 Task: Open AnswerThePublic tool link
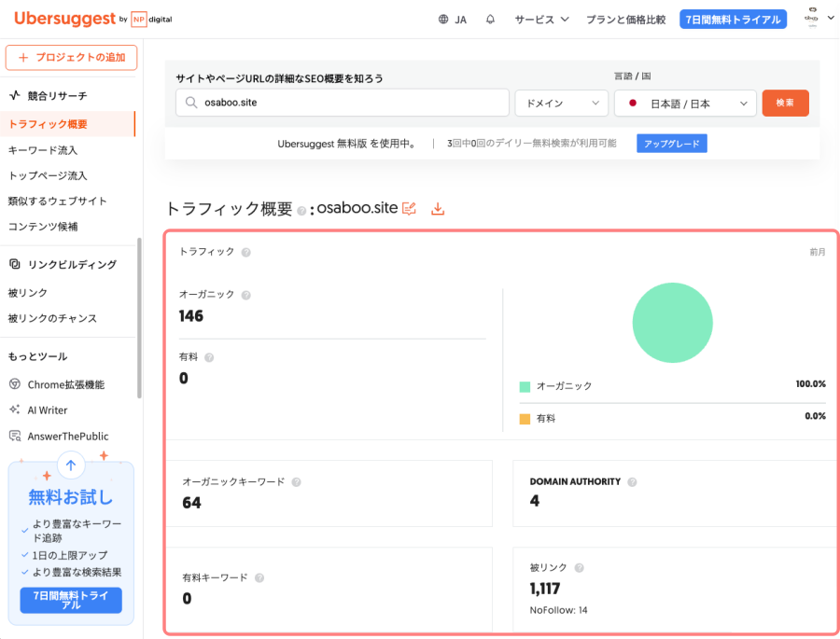68,437
